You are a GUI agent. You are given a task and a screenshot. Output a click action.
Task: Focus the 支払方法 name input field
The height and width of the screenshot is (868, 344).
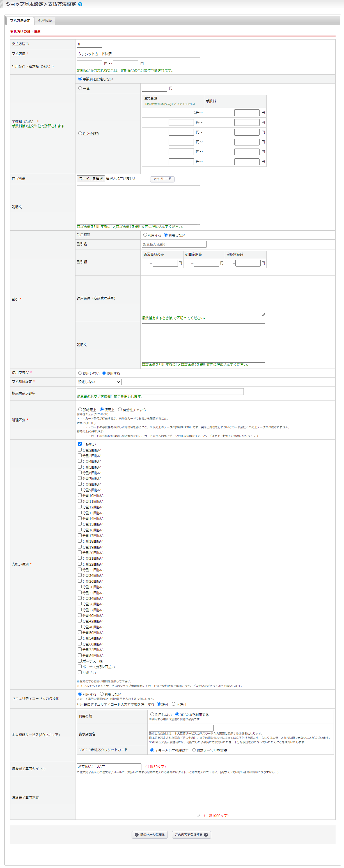coord(138,54)
